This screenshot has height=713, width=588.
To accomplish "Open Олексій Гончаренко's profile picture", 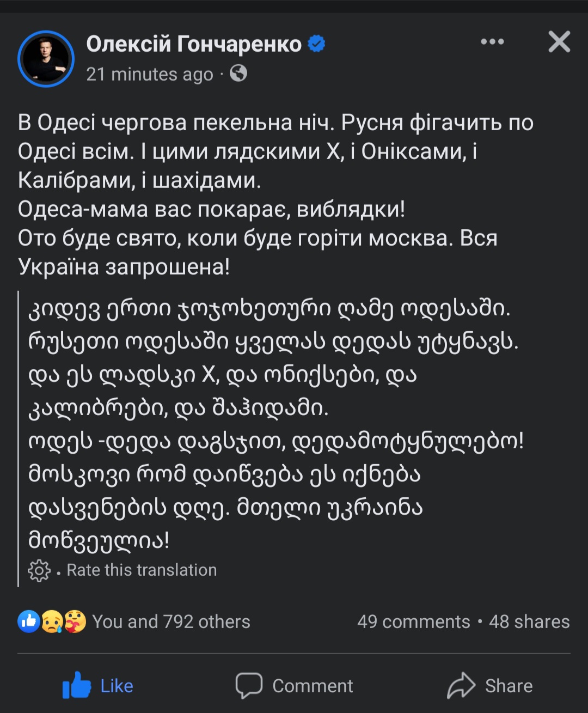I will (46, 59).
